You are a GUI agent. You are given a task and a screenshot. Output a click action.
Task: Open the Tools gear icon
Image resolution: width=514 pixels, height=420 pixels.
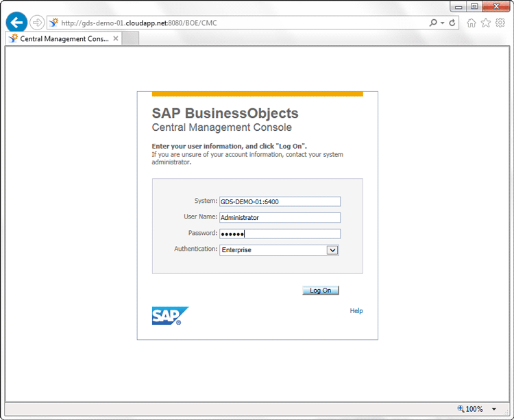(500, 23)
